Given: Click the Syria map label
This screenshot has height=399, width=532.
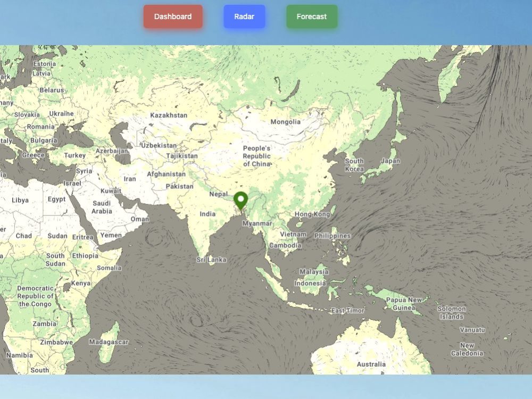Looking at the screenshot, I should [x=84, y=171].
